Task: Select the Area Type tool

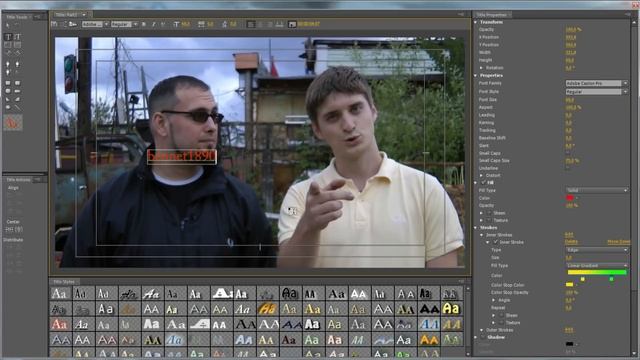Action: tap(8, 45)
